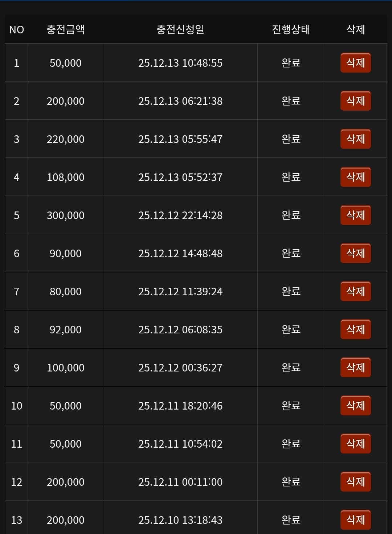Click the 삭제 column header
Screen dimensions: 392x534
click(x=355, y=29)
